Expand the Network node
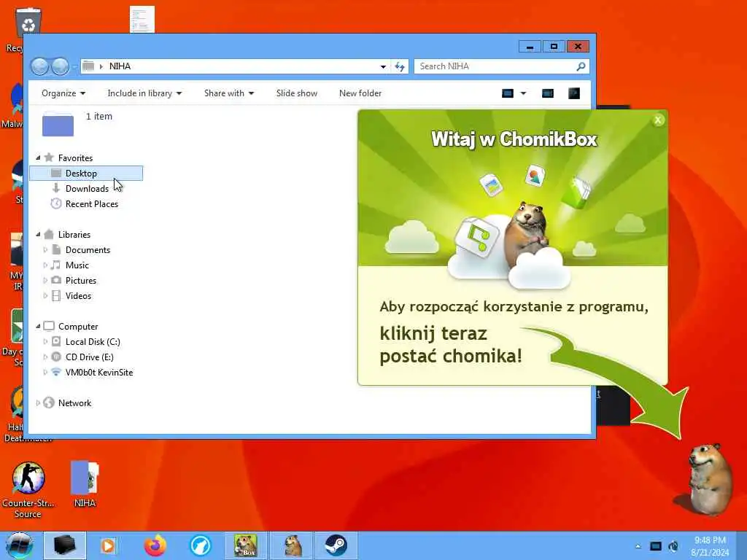The height and width of the screenshot is (560, 747). pyautogui.click(x=38, y=402)
